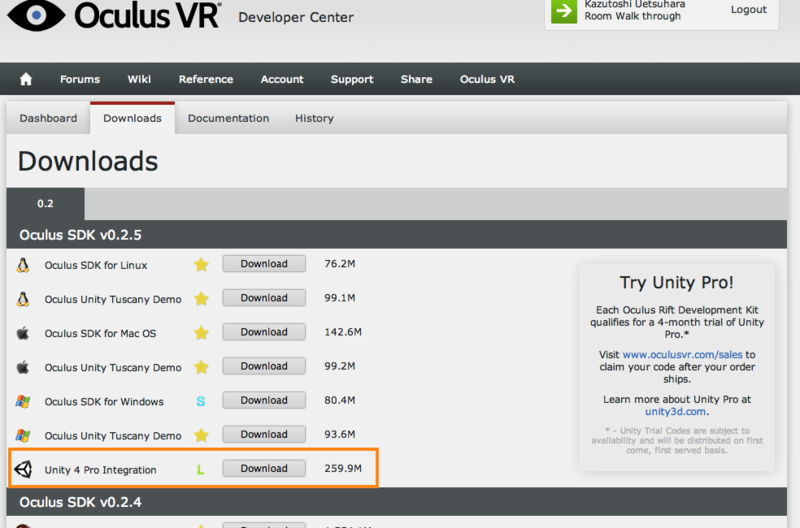Open Support in the navigation bar

click(x=352, y=79)
